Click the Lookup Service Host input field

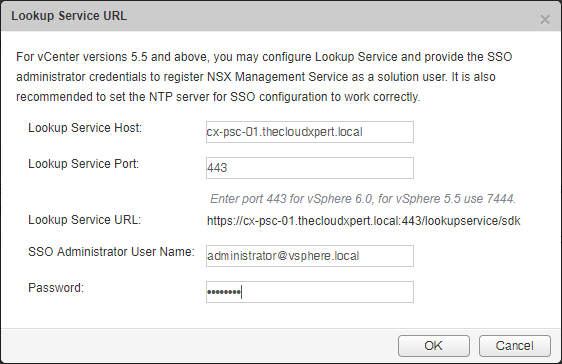point(310,132)
